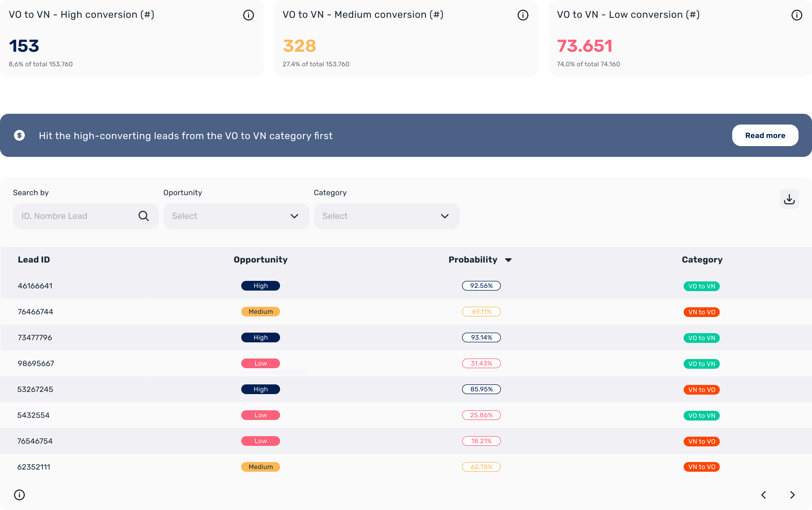Click info icon on Low conversion card
812x510 pixels.
tap(796, 15)
